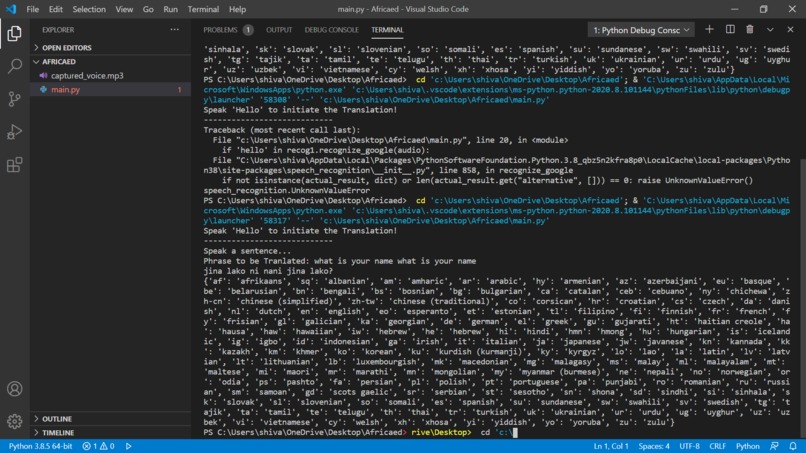Image resolution: width=806 pixels, height=453 pixels.
Task: Restore down the VS Code window
Action: tap(763, 9)
